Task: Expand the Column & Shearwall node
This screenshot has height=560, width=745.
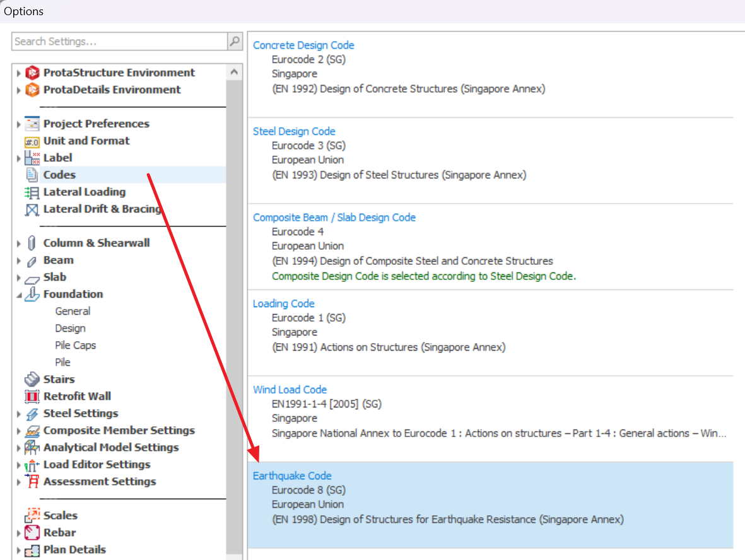Action: point(19,243)
